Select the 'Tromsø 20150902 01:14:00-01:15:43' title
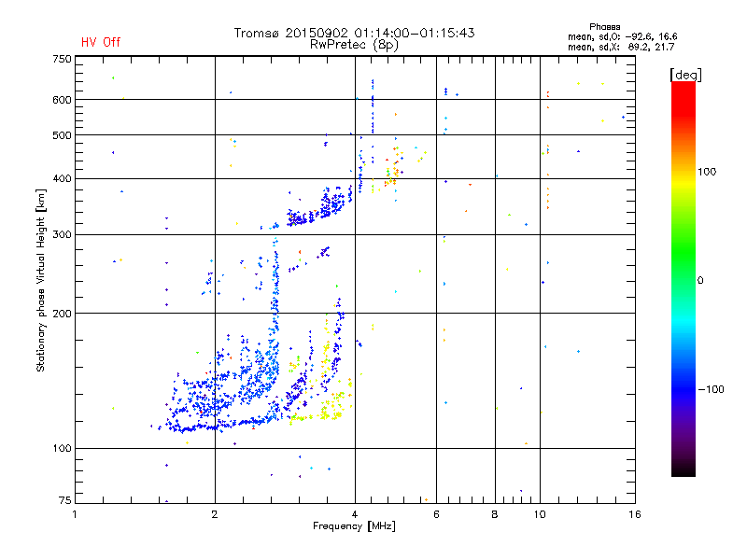 (354, 33)
